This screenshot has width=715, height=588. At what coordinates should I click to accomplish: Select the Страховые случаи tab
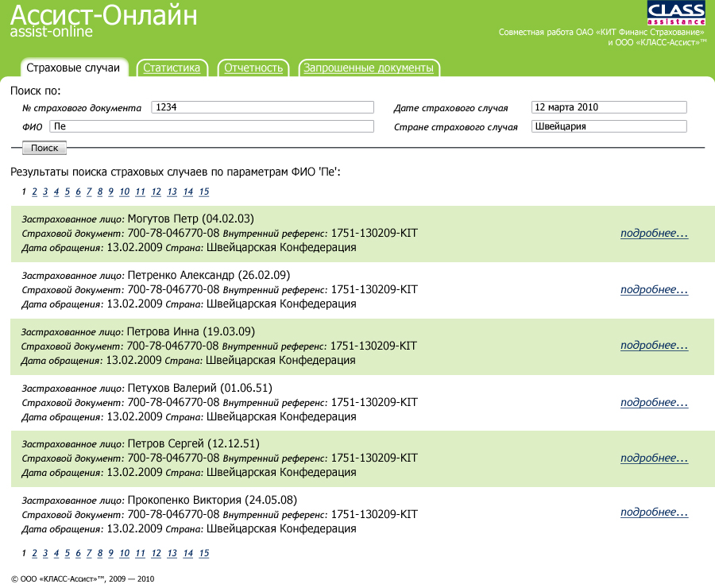tap(74, 68)
